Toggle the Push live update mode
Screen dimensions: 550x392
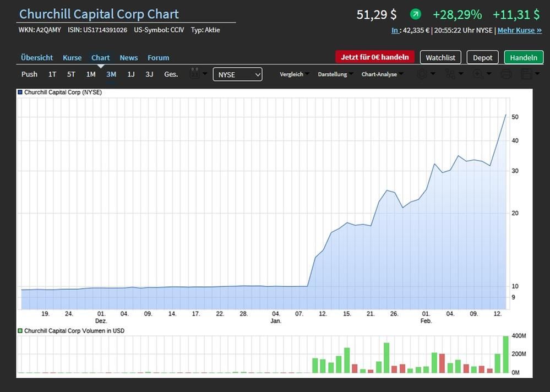pyautogui.click(x=29, y=74)
